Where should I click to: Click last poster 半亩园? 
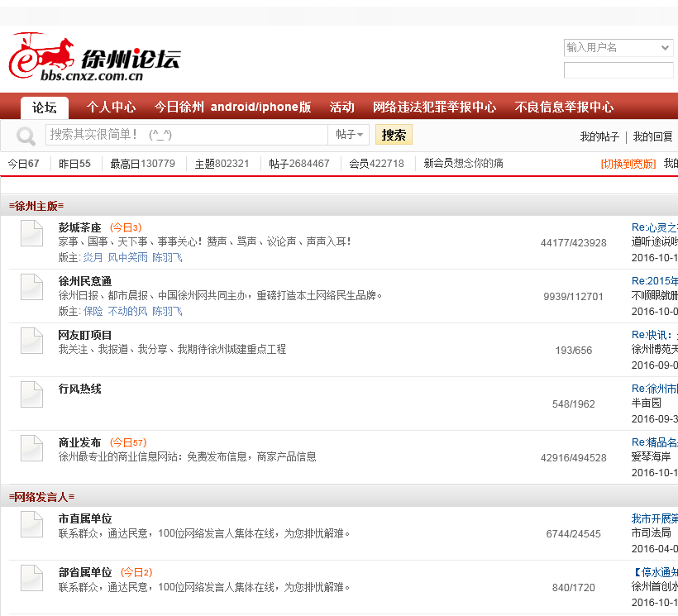[646, 403]
